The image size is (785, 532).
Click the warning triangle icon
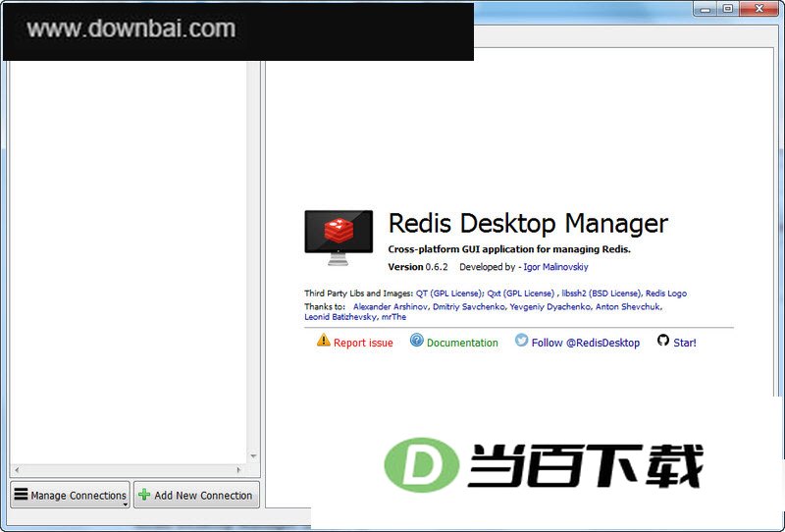[x=324, y=341]
